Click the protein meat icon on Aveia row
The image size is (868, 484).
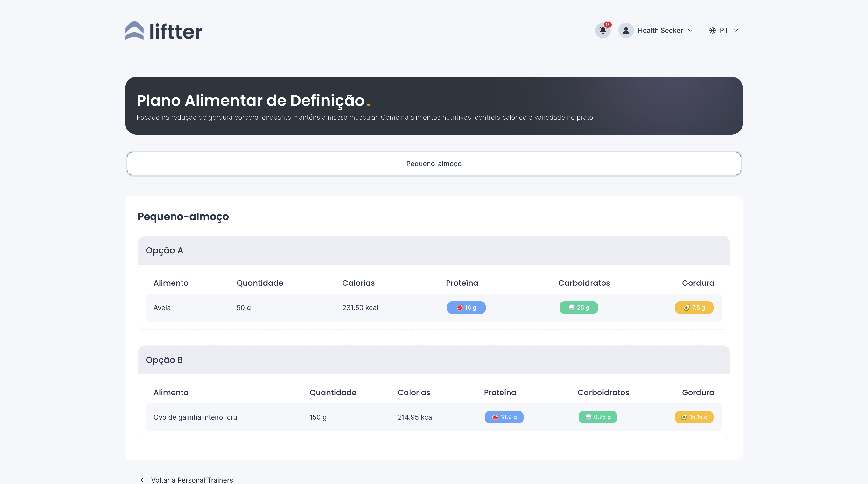pos(459,308)
